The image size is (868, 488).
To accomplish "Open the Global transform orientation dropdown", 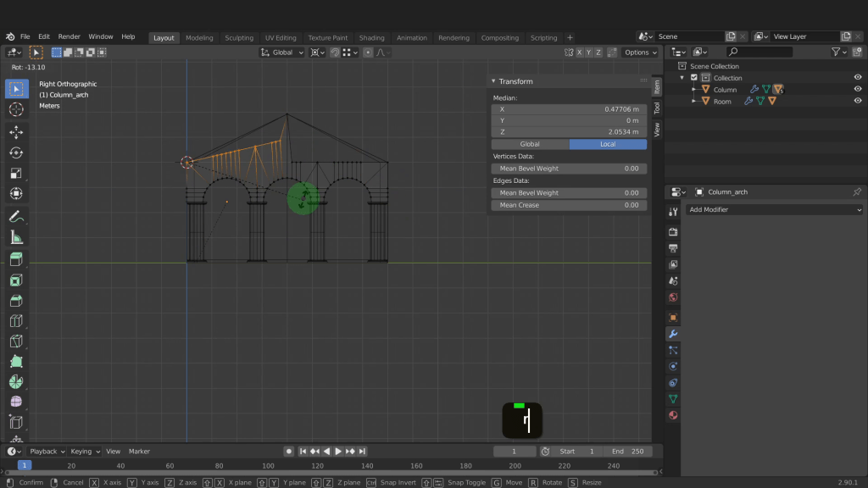I will click(282, 53).
